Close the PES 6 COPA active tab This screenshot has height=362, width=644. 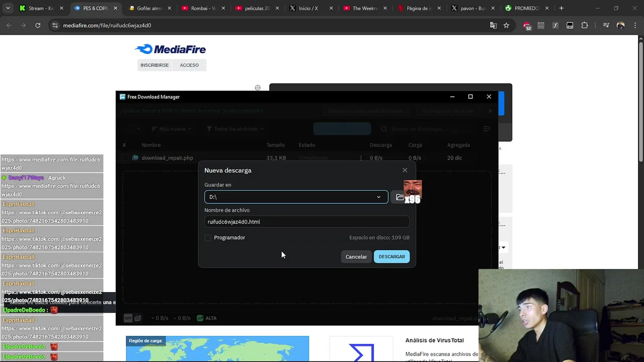coord(115,8)
